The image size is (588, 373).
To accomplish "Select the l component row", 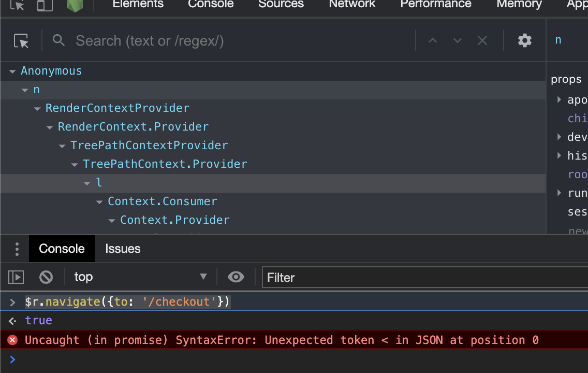I will coord(273,183).
